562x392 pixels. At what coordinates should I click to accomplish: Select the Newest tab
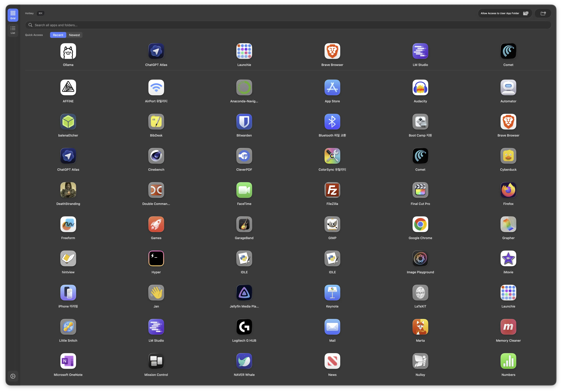74,35
